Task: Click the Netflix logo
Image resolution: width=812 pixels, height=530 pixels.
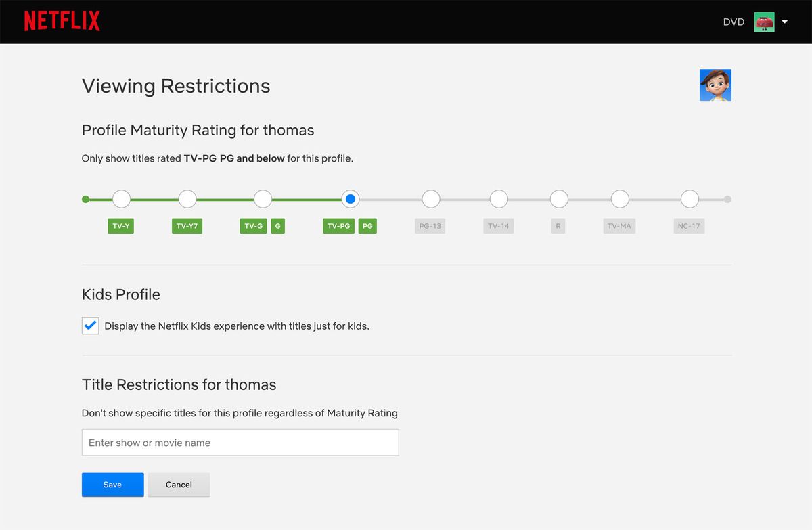Action: tap(62, 21)
